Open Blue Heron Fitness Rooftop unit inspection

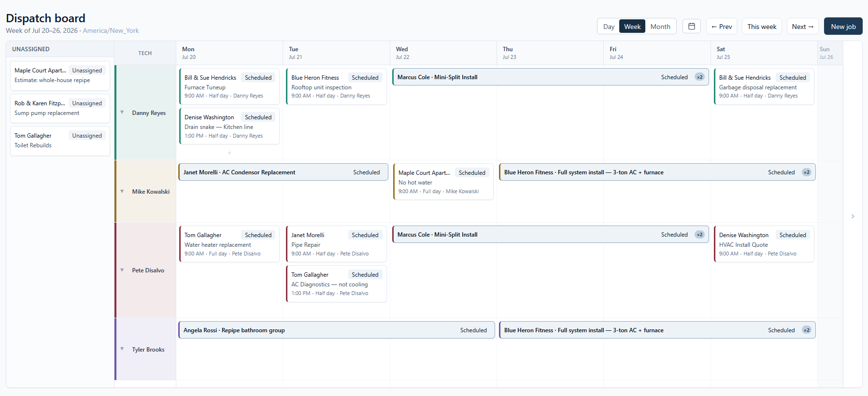coord(336,86)
